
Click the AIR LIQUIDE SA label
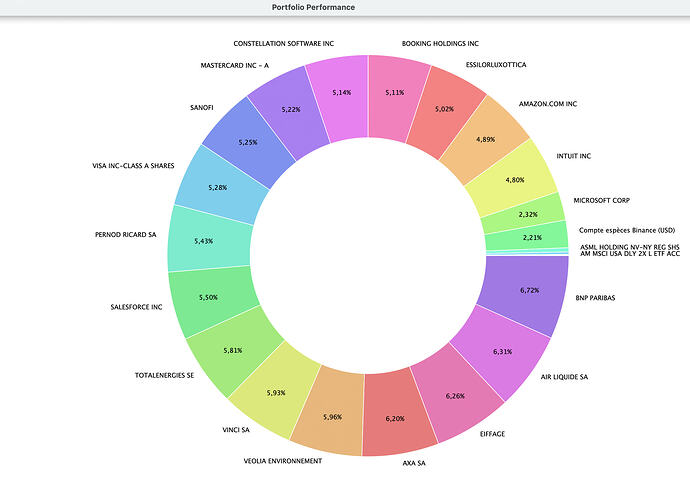564,377
